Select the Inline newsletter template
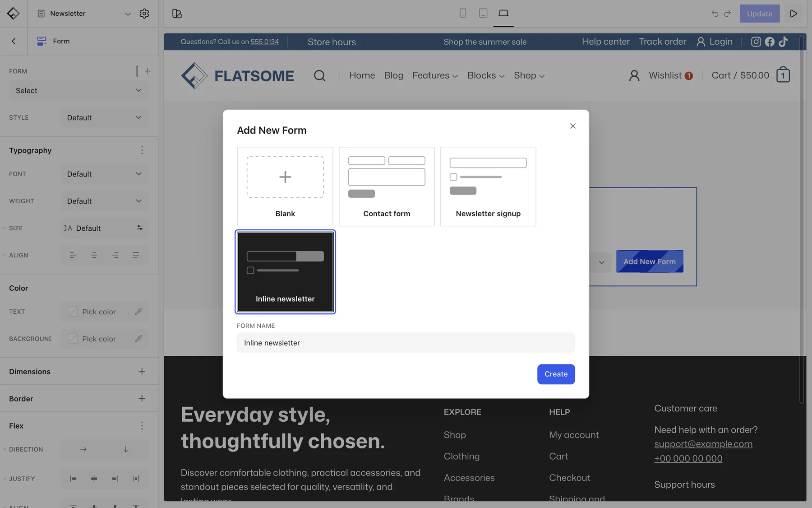 285,272
